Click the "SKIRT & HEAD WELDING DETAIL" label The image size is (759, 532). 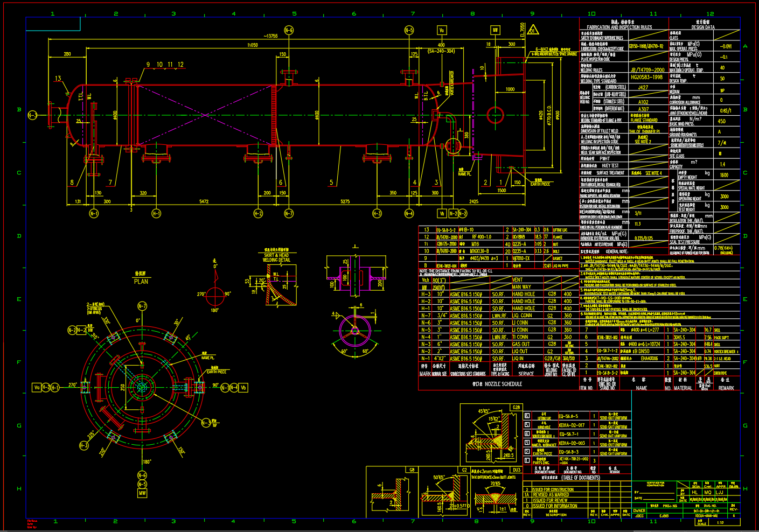(277, 257)
